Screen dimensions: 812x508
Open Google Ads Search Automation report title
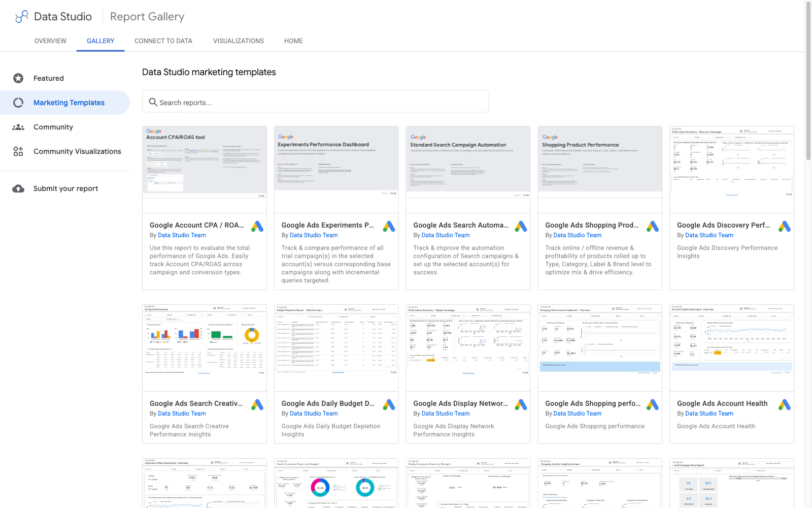tap(461, 225)
